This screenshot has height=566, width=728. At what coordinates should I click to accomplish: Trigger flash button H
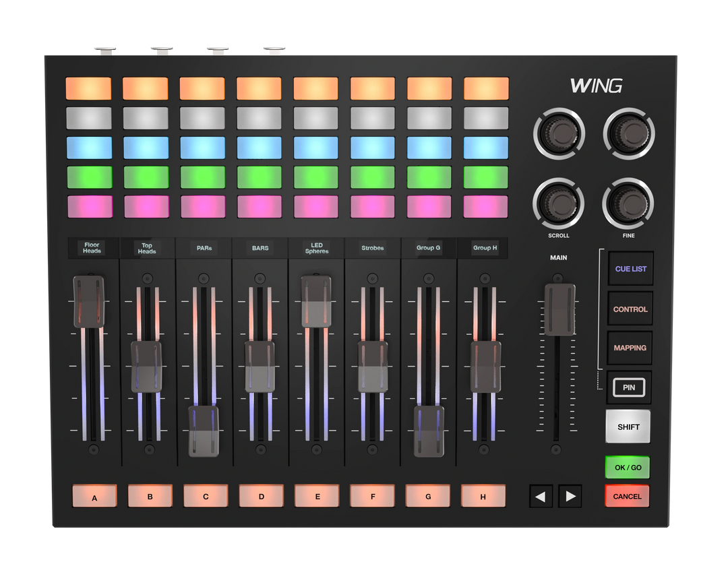(483, 497)
